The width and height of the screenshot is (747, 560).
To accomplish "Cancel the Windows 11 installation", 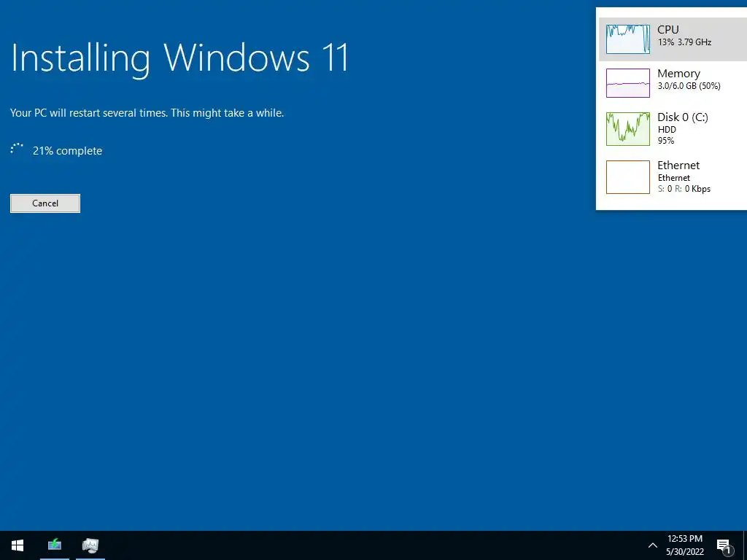I will click(x=45, y=203).
